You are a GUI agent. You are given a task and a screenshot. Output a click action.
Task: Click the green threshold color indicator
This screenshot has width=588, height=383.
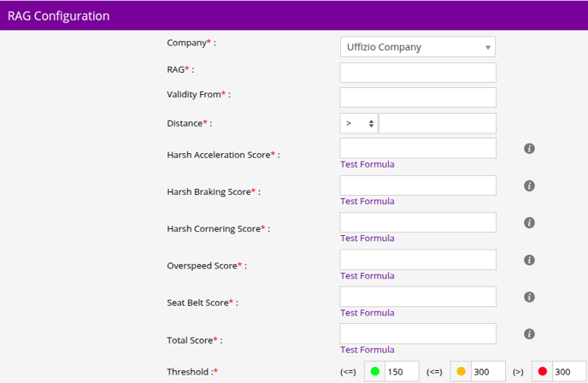375,372
